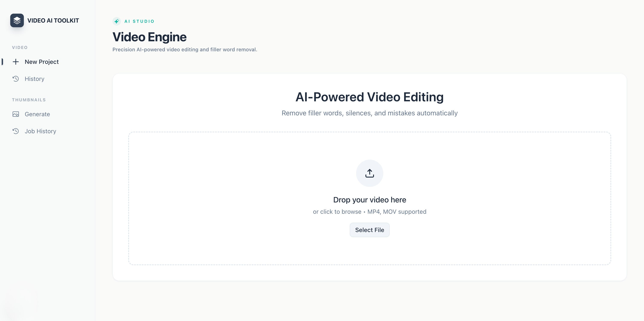Image resolution: width=644 pixels, height=321 pixels.
Task: Click the 'Drop your video here' text
Action: 369,200
